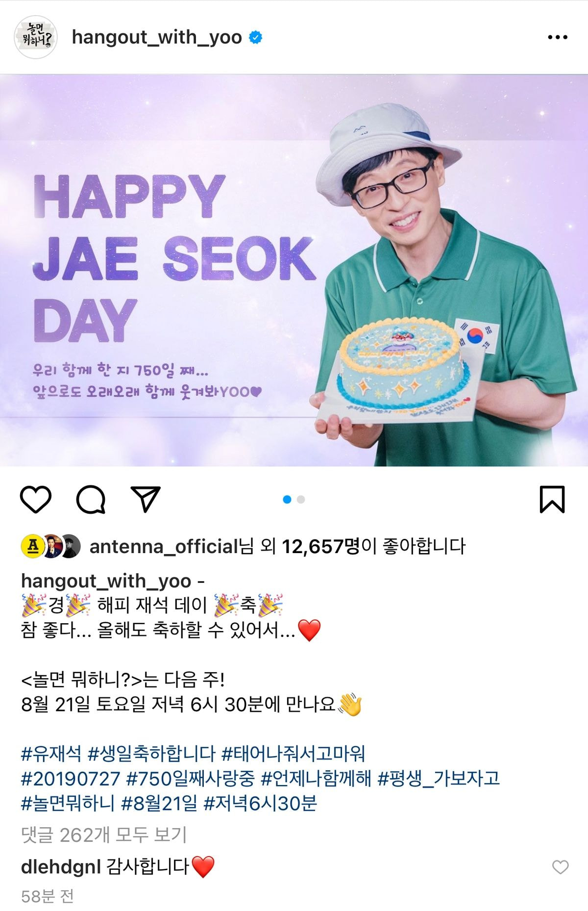
Task: Tap the Happy Jae Seok Day image
Action: tap(294, 270)
